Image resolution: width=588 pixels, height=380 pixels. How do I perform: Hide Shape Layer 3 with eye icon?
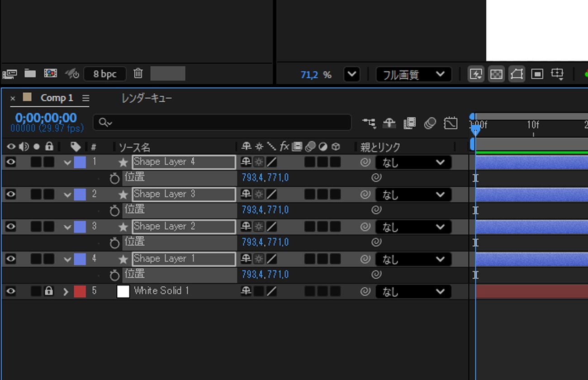[10, 194]
